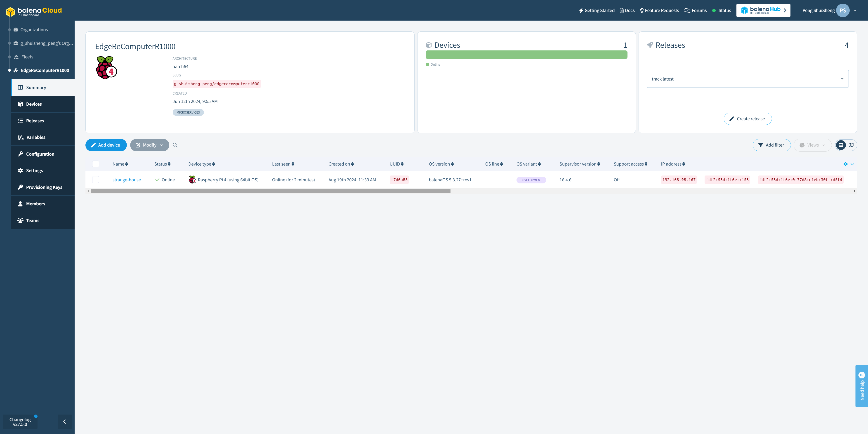Open the Views dropdown
The height and width of the screenshot is (434, 868).
pyautogui.click(x=812, y=145)
